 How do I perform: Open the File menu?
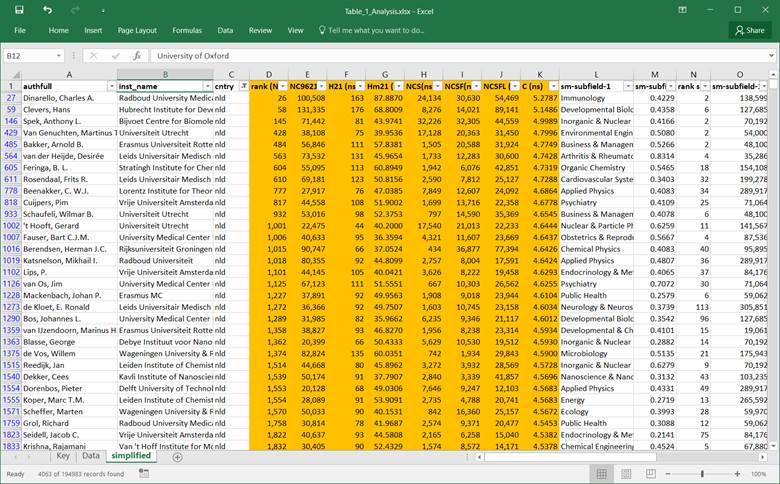(x=20, y=30)
